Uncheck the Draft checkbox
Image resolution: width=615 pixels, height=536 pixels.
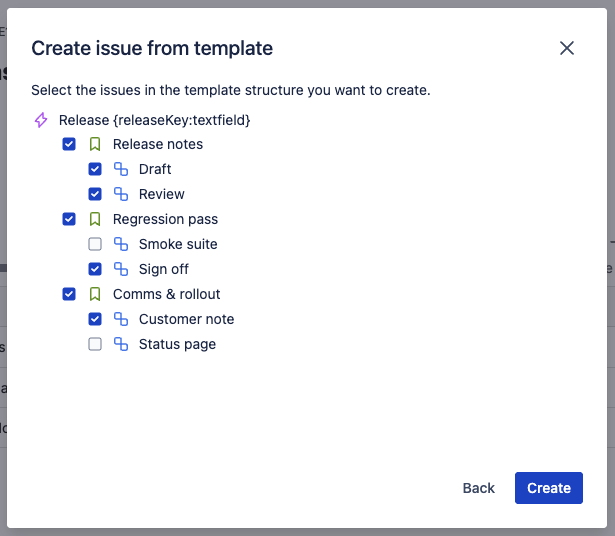95,169
